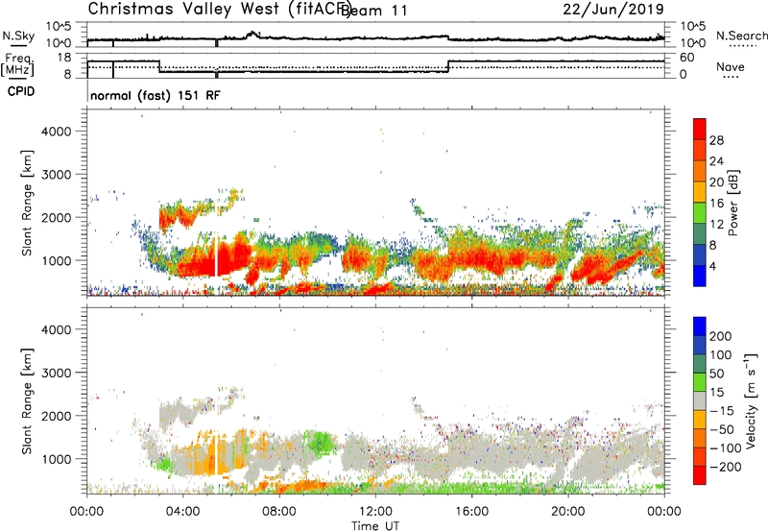Click the '60' tick on the Nave axis
Screen dimensions: 768x532
[x=686, y=58]
